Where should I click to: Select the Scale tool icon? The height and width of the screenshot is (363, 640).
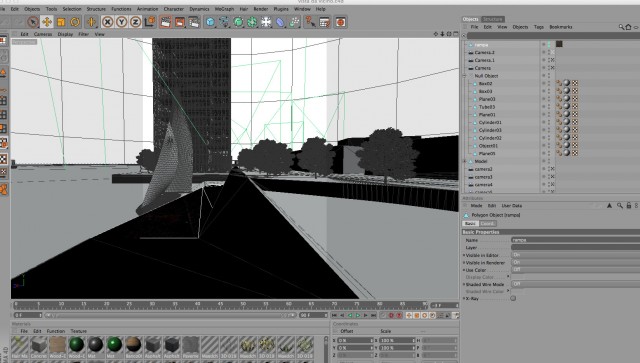tap(61, 22)
